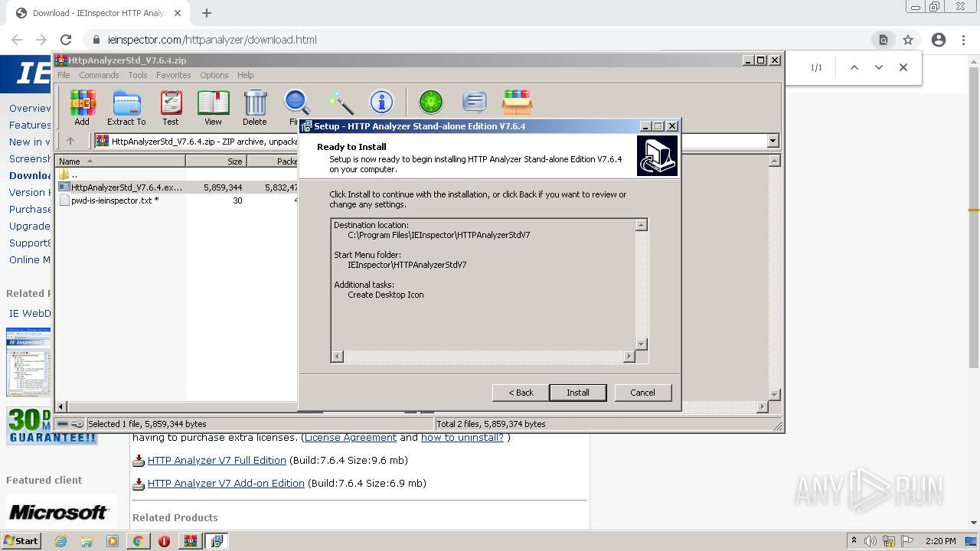Click the Info icon in WinRAR toolbar
This screenshot has height=551, width=980.
point(381,102)
